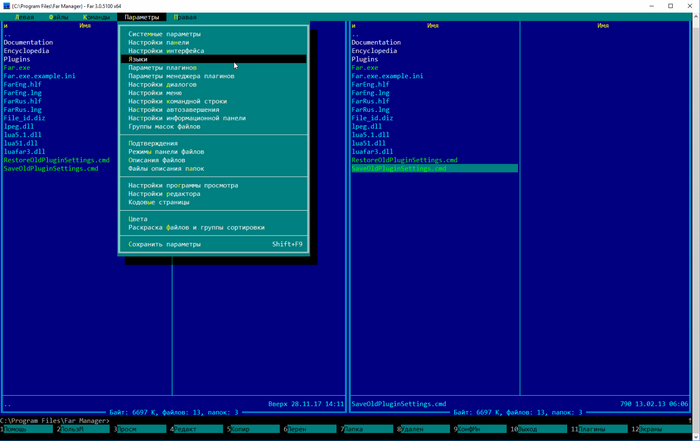Choose Настройки интерфейса option
This screenshot has height=441, width=700.
(166, 51)
